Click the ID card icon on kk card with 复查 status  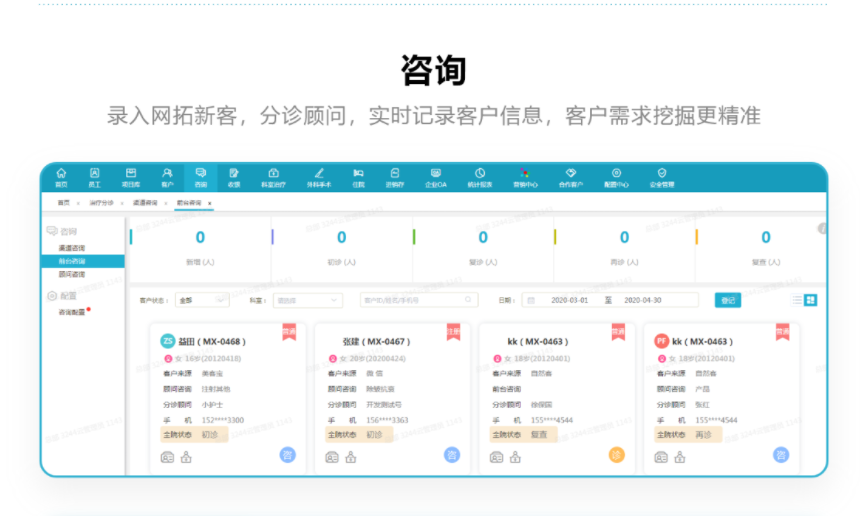496,457
